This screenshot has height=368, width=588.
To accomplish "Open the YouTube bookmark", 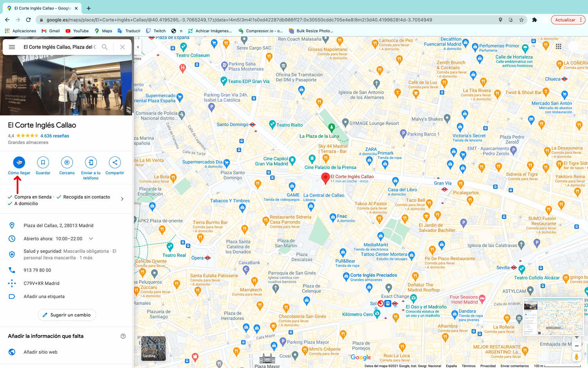I will tap(77, 31).
